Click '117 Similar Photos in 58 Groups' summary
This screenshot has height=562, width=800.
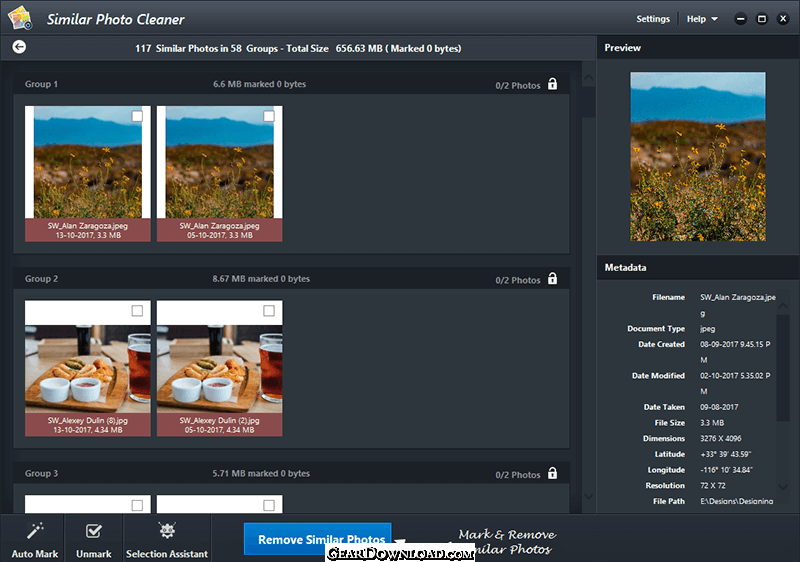tap(207, 48)
